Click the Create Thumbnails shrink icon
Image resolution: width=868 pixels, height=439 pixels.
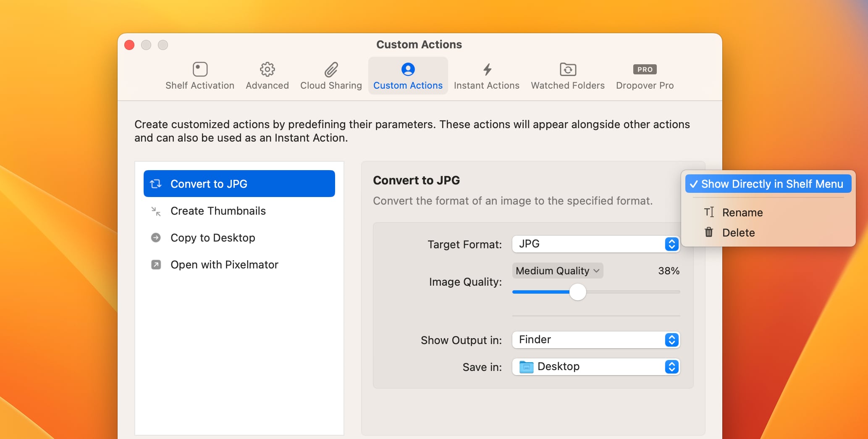pyautogui.click(x=156, y=211)
